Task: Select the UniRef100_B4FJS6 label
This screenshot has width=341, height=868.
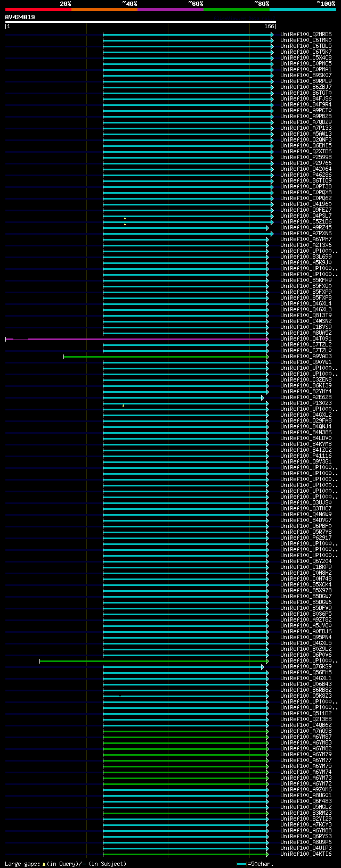Action: point(306,99)
